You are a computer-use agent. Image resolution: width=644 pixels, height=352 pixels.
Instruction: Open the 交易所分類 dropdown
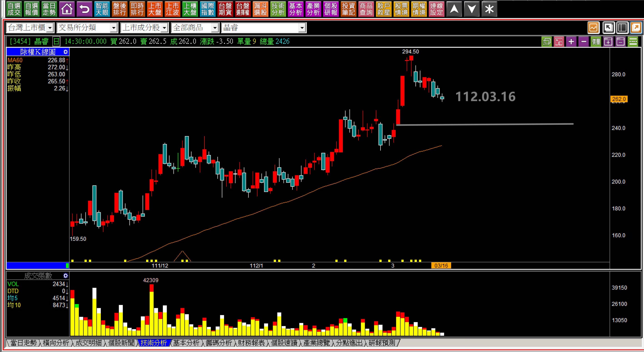coord(114,28)
